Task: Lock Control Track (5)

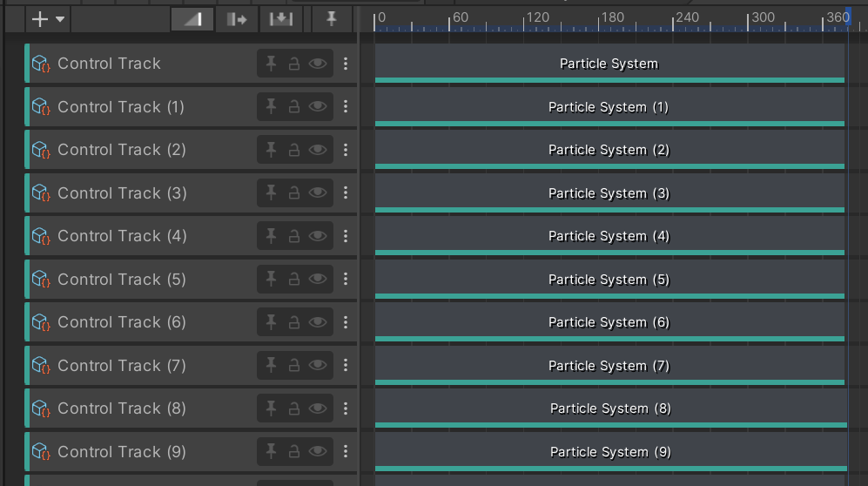Action: [x=294, y=279]
